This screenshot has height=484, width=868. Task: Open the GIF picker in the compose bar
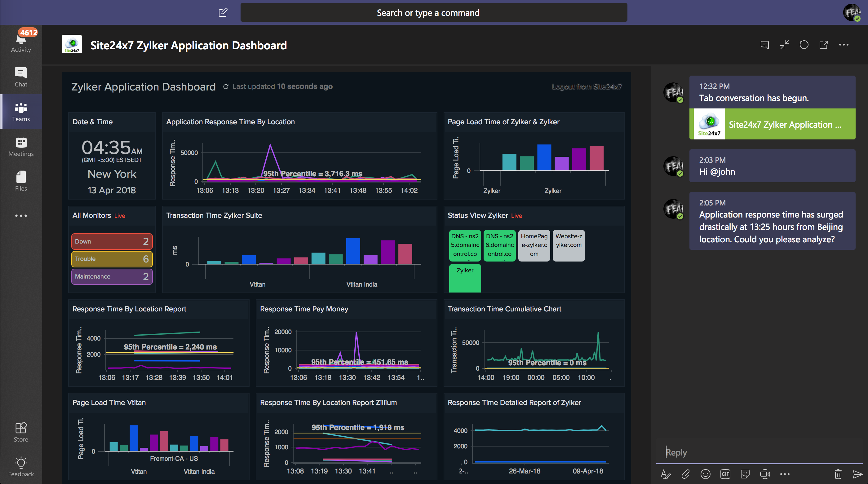click(725, 474)
